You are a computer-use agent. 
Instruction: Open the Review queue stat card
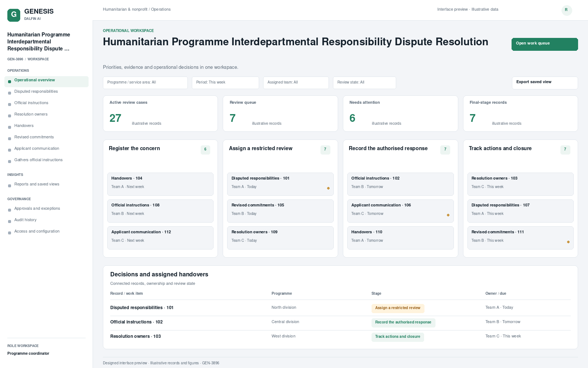(x=280, y=113)
